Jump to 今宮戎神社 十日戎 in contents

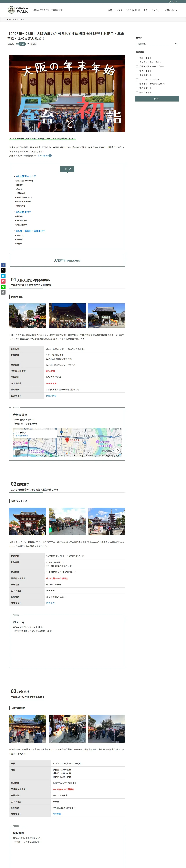pyautogui.click(x=24, y=202)
